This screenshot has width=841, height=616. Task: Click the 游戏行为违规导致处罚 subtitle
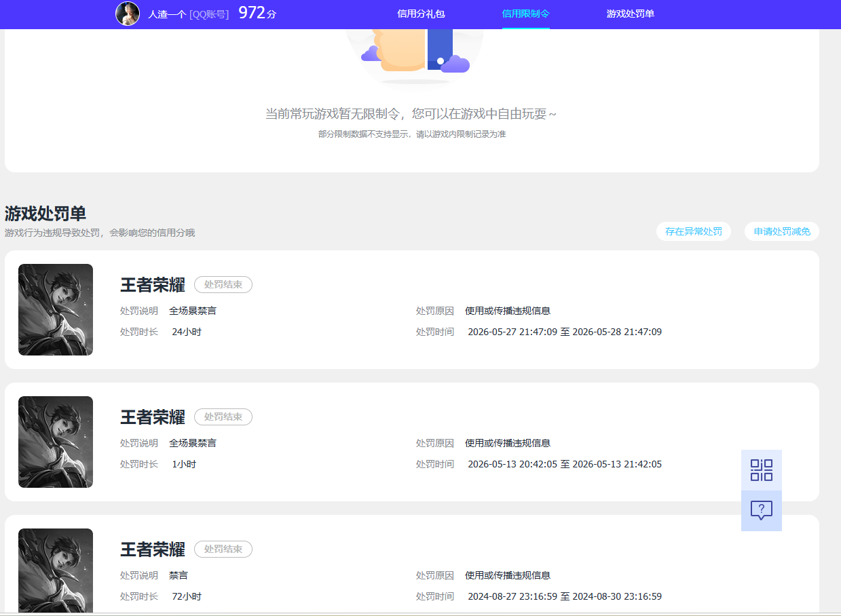pos(100,233)
